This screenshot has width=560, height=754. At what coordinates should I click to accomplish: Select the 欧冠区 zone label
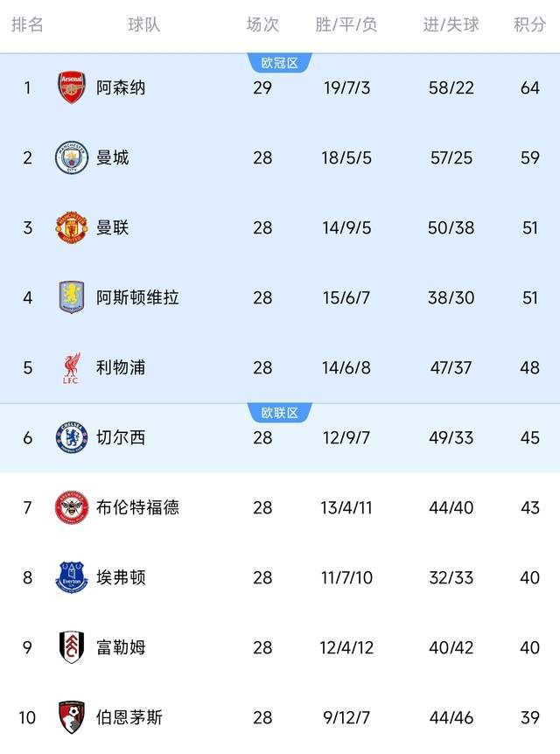coord(280,63)
